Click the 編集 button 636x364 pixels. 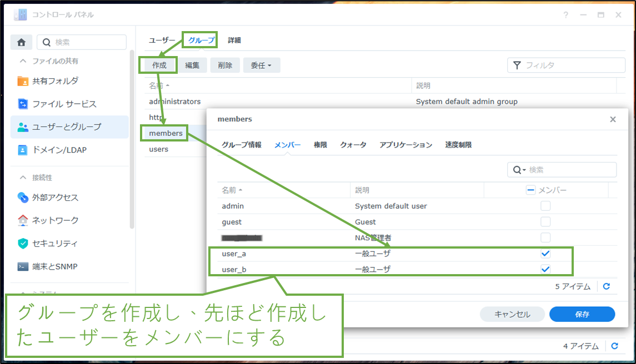tap(192, 65)
